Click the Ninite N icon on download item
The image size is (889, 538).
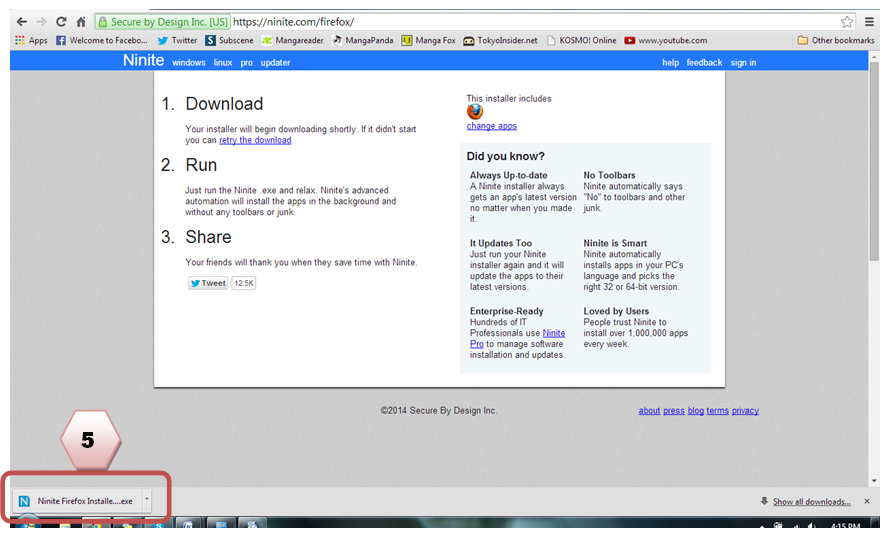point(24,501)
